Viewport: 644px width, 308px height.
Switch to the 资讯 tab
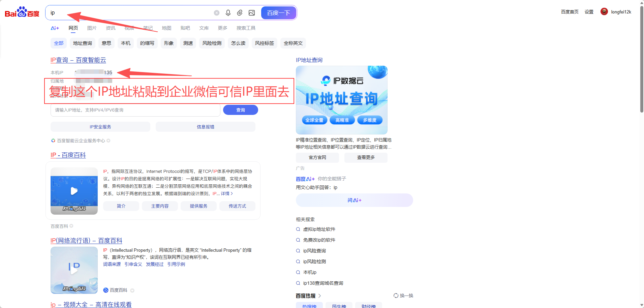point(111,28)
